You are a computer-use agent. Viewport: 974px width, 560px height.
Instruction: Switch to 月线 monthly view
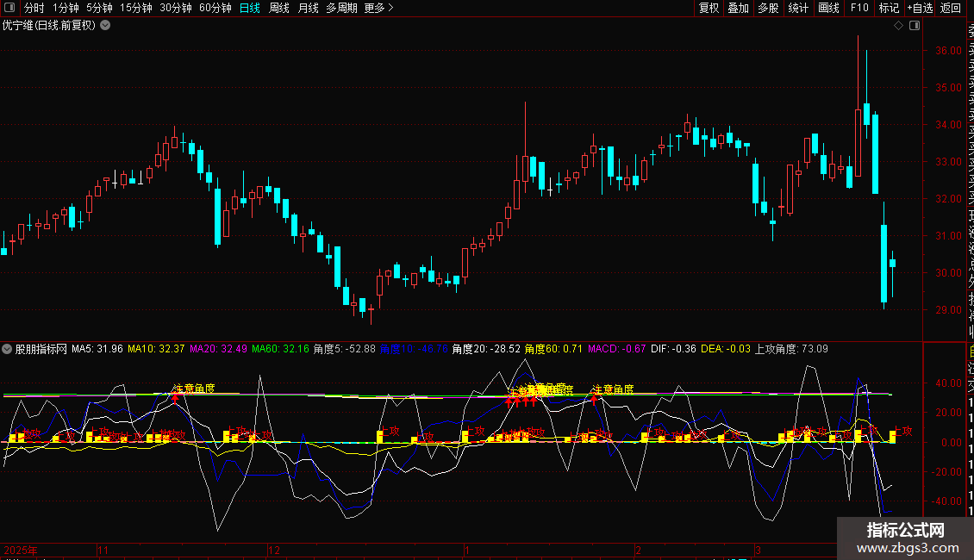(308, 8)
